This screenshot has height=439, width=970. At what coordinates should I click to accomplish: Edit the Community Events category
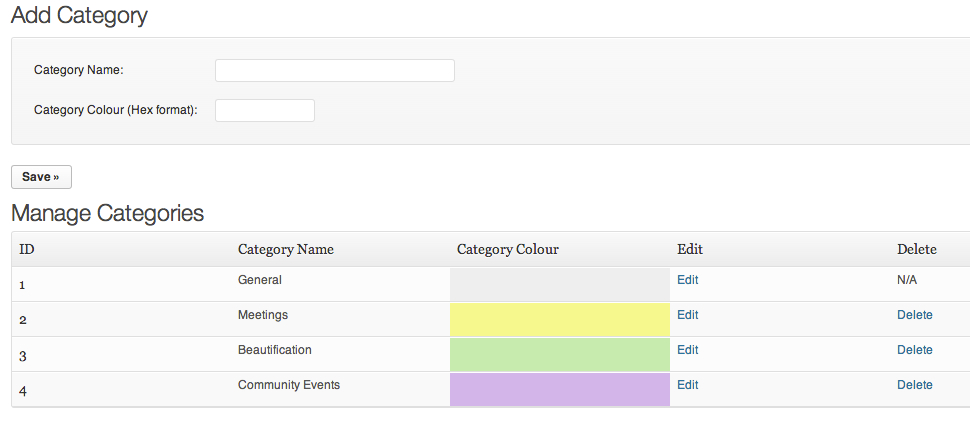[687, 385]
